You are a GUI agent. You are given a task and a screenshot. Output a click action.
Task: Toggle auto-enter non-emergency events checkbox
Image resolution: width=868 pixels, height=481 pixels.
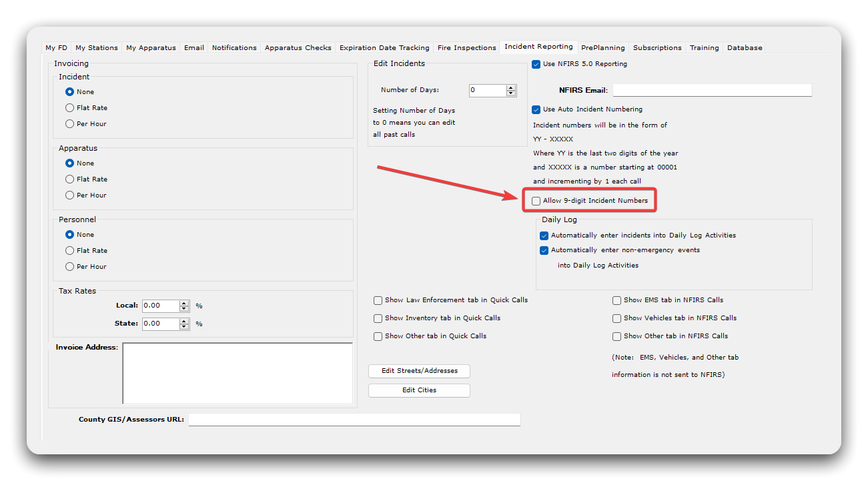tap(544, 250)
